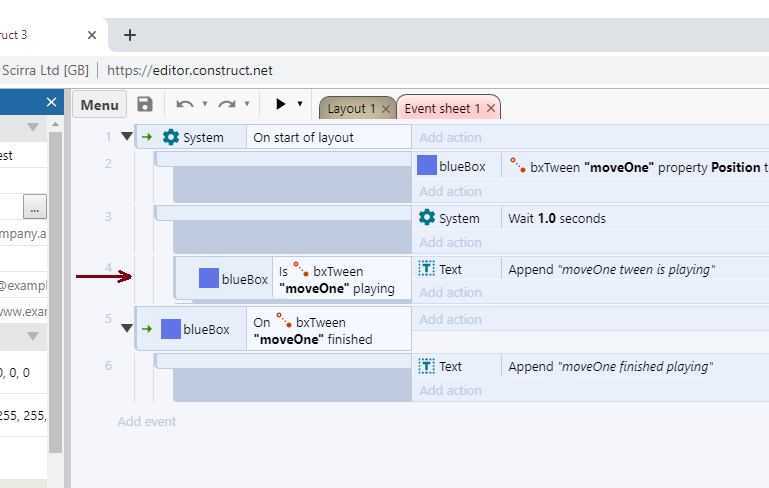Select Append "moveOne finished playing" action
Viewport: 769px width, 488px height.
[611, 366]
